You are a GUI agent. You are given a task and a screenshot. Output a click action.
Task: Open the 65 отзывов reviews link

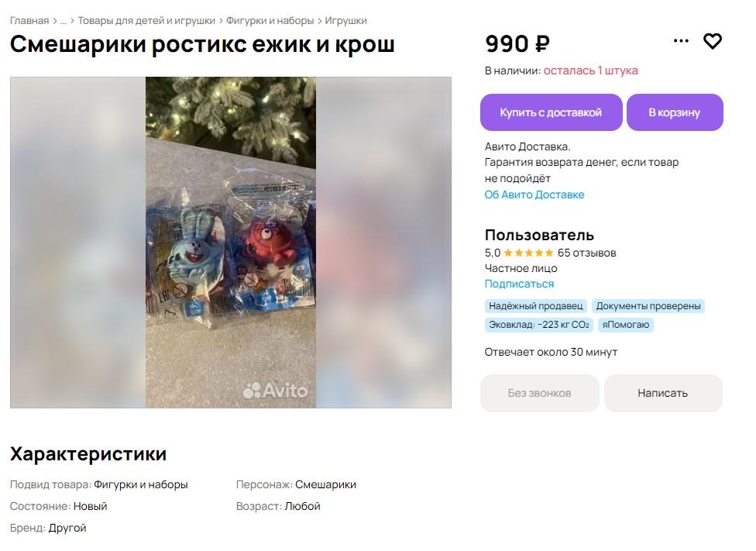point(586,253)
